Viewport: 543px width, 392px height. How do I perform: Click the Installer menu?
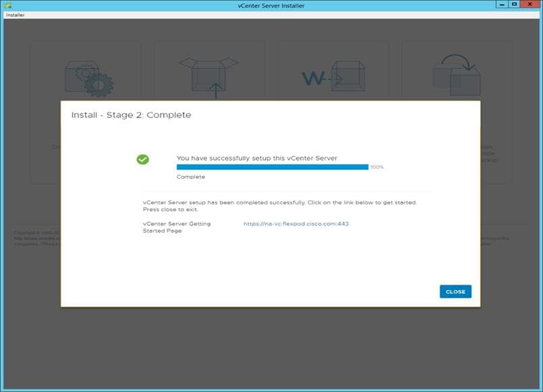[16, 15]
